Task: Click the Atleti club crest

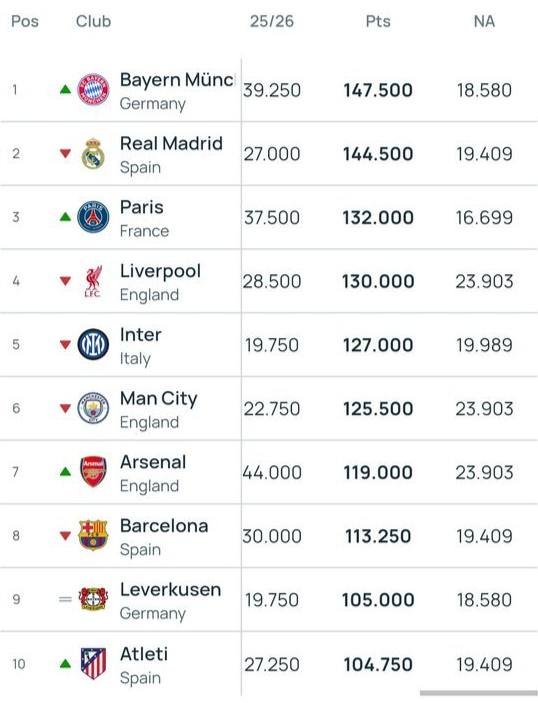Action: tap(93, 664)
